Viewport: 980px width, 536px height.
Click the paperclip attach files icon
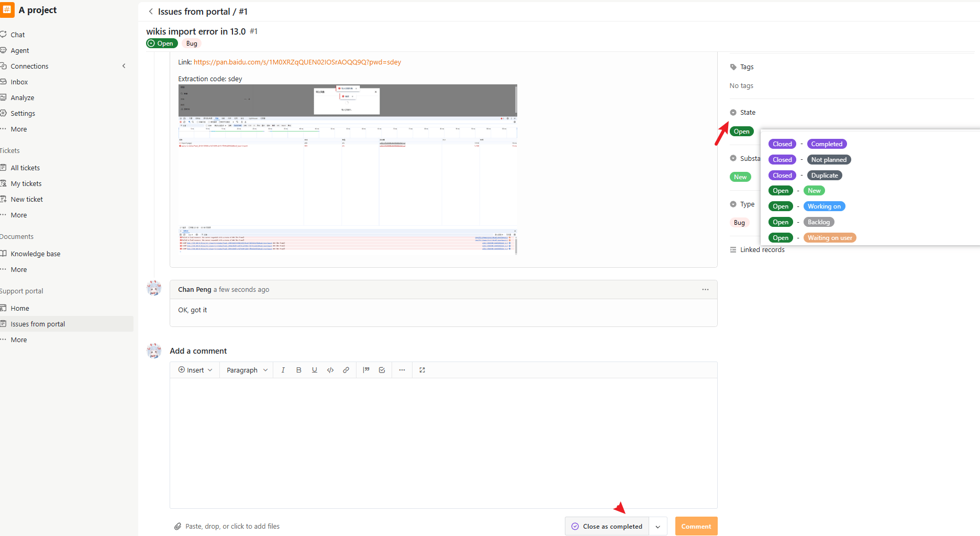pyautogui.click(x=178, y=526)
